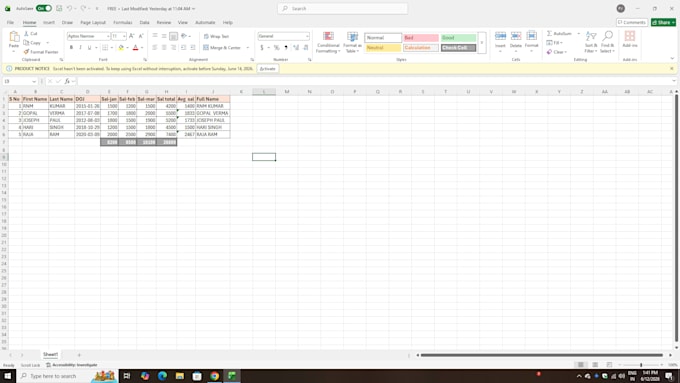Switch to the View tab

[x=183, y=22]
